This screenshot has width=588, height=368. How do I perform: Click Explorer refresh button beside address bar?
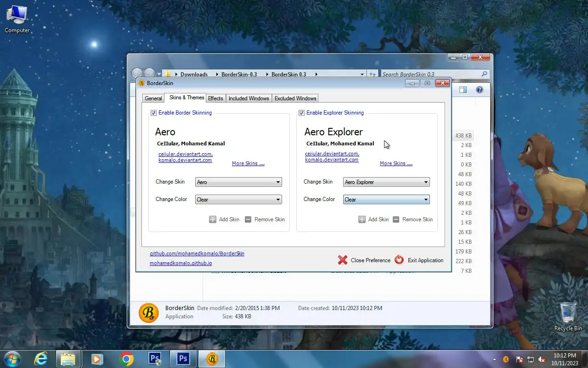coord(373,74)
